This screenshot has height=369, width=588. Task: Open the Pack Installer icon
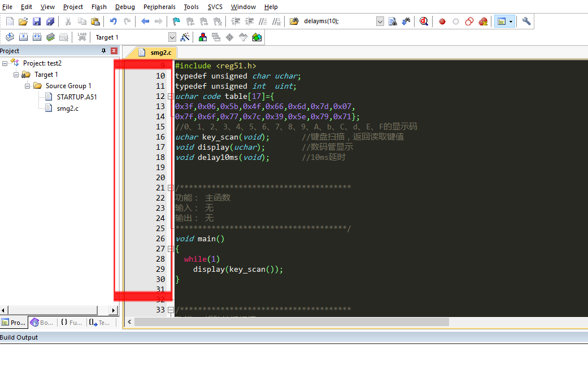(x=257, y=37)
